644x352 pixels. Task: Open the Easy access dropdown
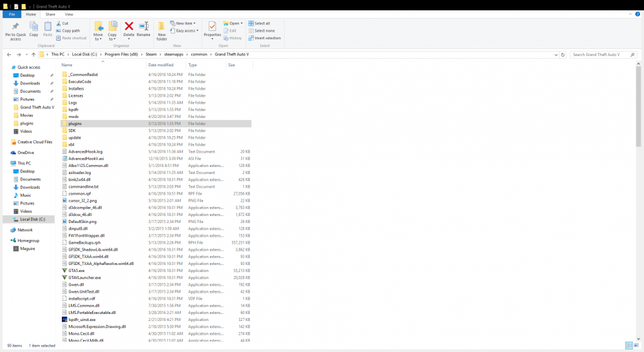[184, 31]
